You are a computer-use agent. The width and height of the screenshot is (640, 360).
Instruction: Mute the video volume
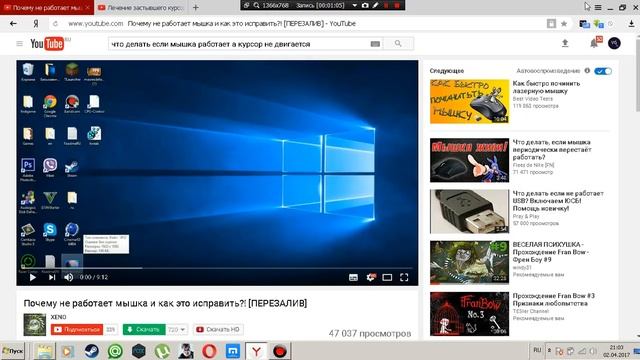(x=69, y=278)
